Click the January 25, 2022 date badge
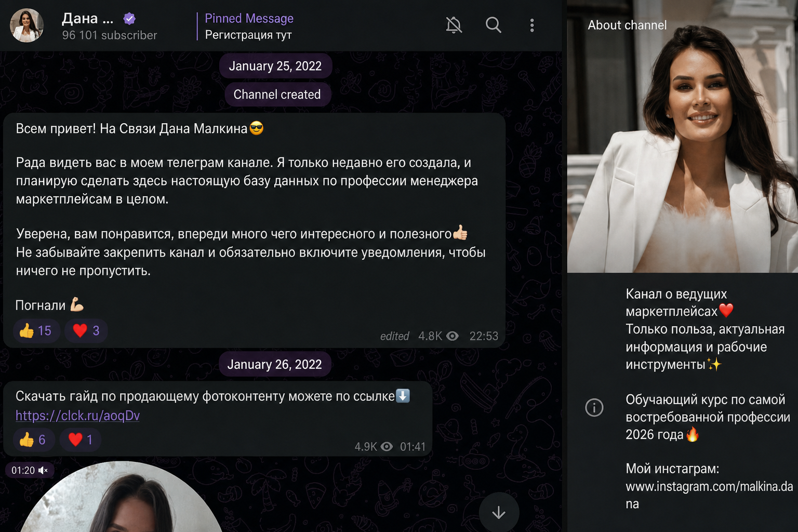 (275, 66)
